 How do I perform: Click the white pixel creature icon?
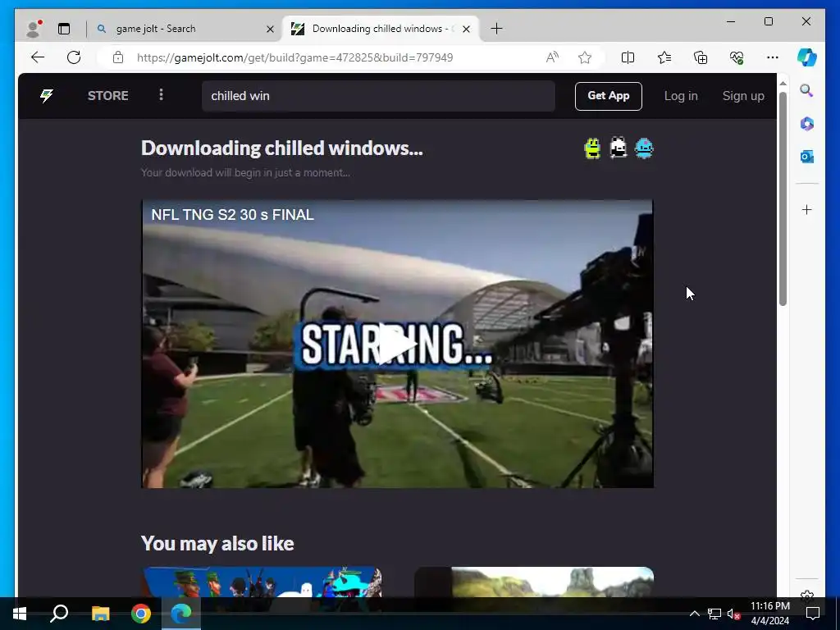(619, 148)
